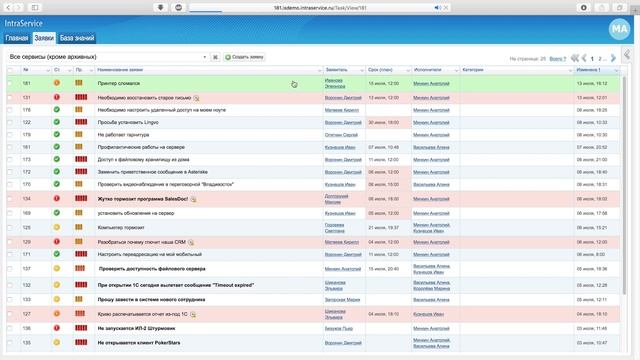Go to the first page of requests
The image size is (640, 360).
574,58
